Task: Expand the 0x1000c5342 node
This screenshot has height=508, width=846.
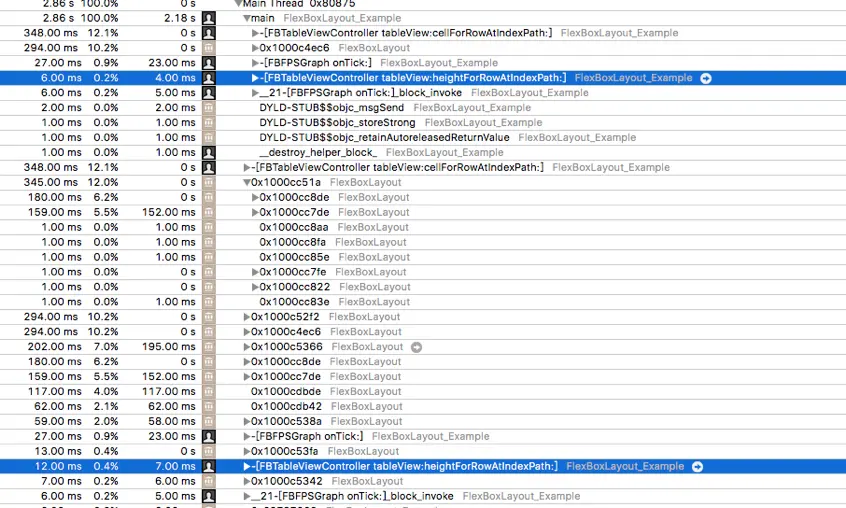Action: (x=247, y=482)
